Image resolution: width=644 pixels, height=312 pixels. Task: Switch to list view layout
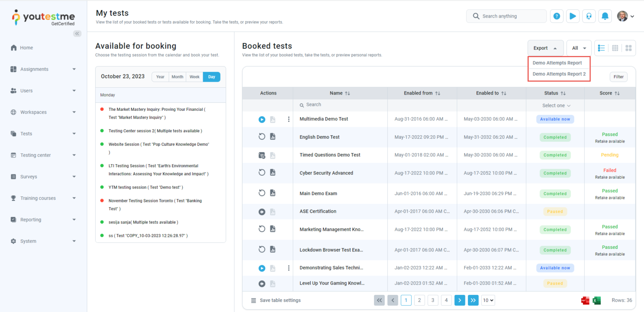click(601, 48)
